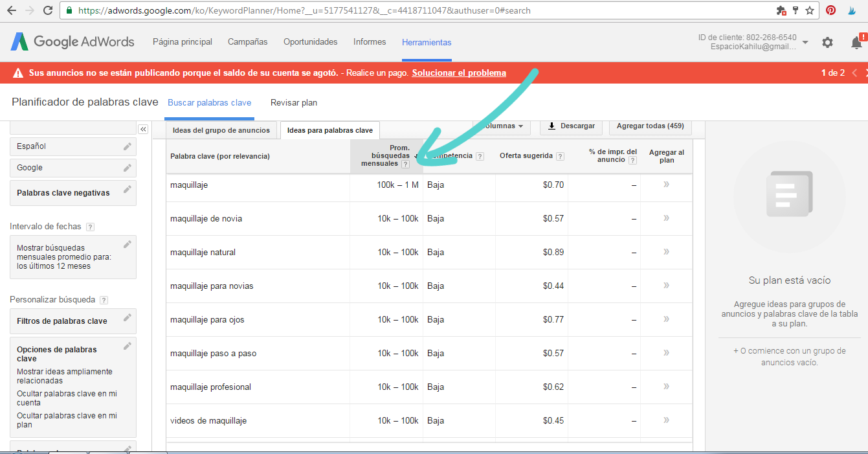Switch to Revisar plan tab
This screenshot has height=454, width=868.
pyautogui.click(x=294, y=103)
